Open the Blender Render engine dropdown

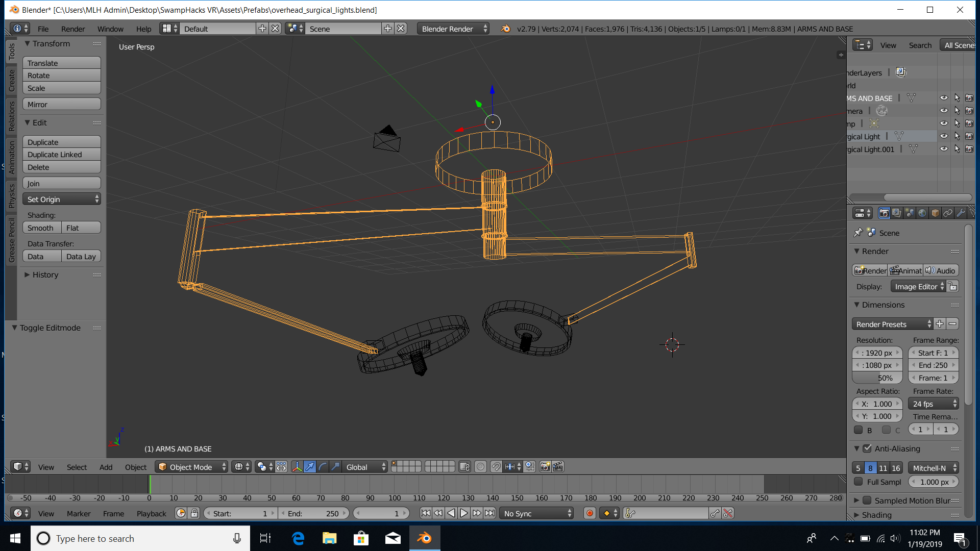[453, 29]
